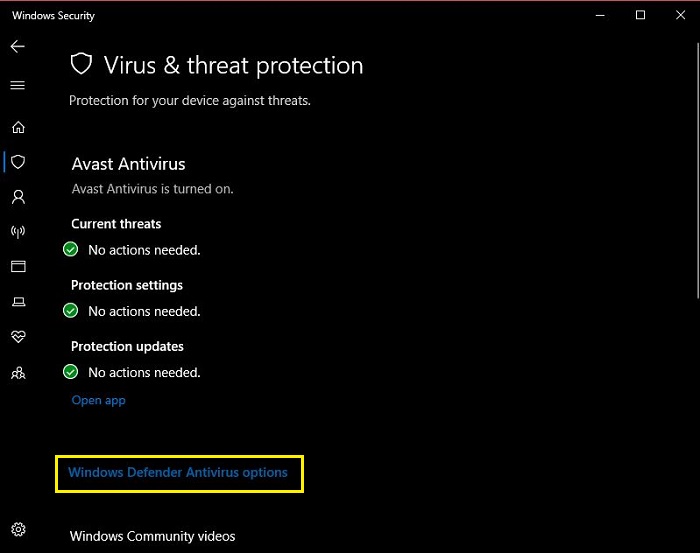Image resolution: width=700 pixels, height=553 pixels.
Task: Open the Home sidebar icon
Action: [x=18, y=127]
